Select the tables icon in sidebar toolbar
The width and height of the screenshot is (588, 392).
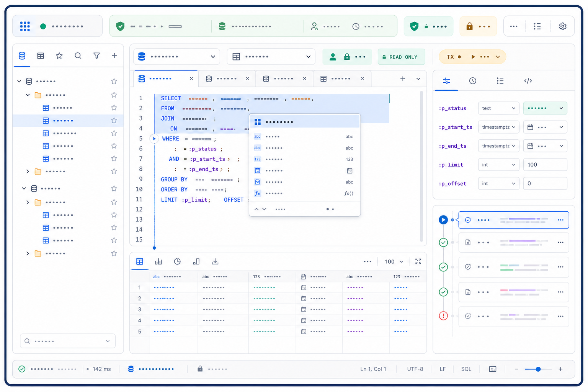[41, 56]
